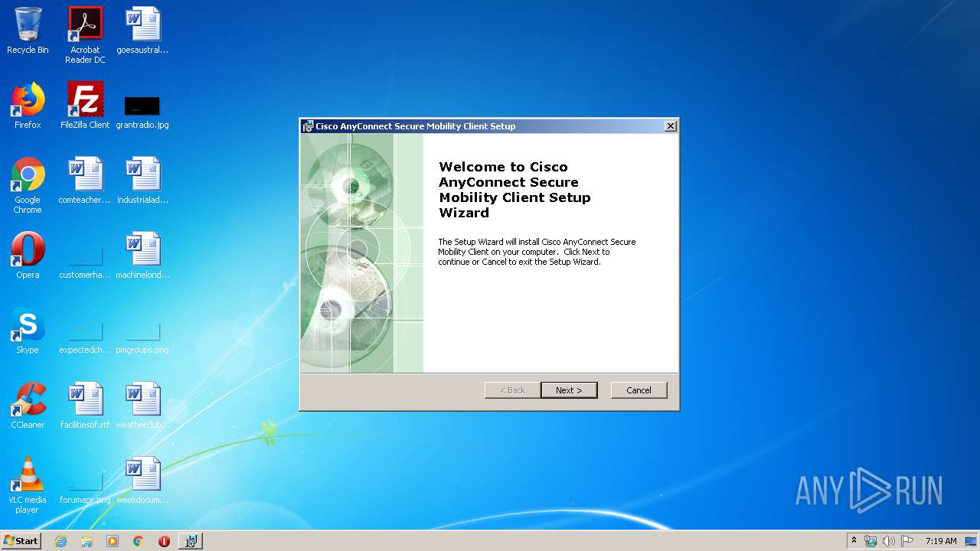Open the Windows Start menu
This screenshot has width=980, height=551.
(21, 540)
